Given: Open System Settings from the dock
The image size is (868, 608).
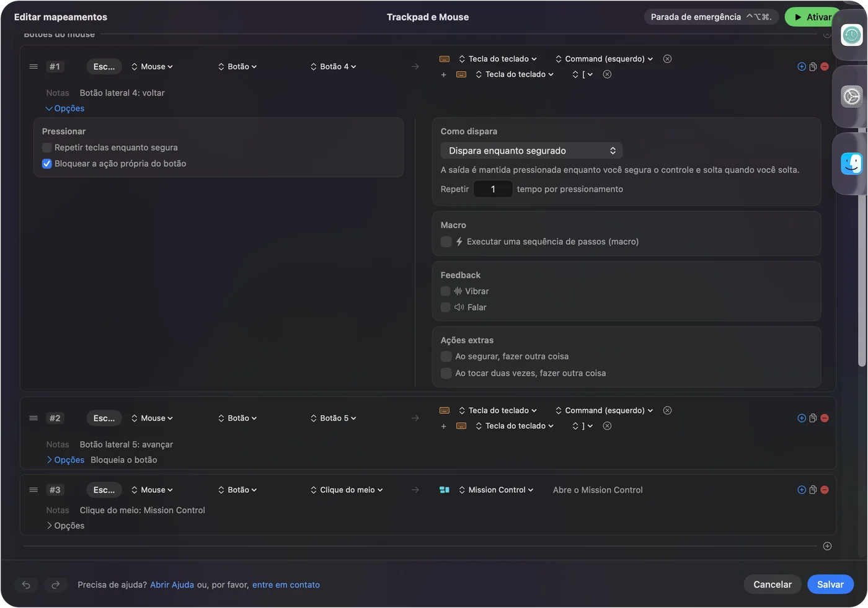Looking at the screenshot, I should 852,96.
